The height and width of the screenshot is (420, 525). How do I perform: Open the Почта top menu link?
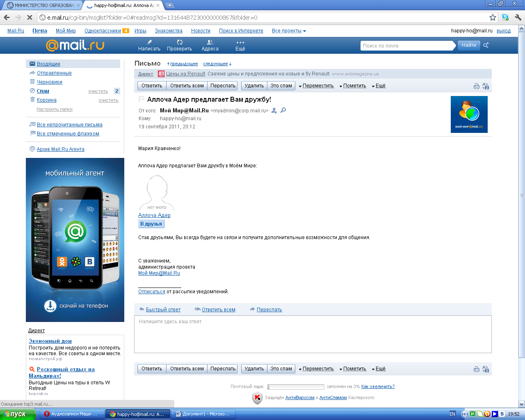pos(40,31)
